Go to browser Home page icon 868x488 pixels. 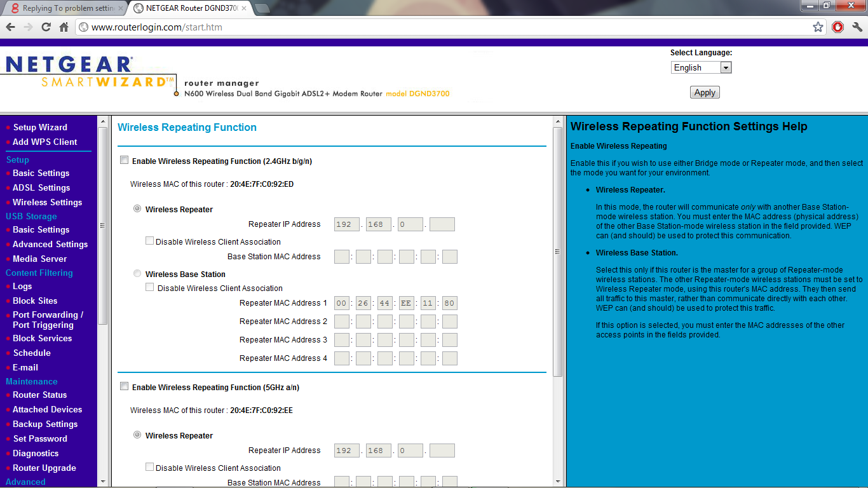[x=64, y=27]
